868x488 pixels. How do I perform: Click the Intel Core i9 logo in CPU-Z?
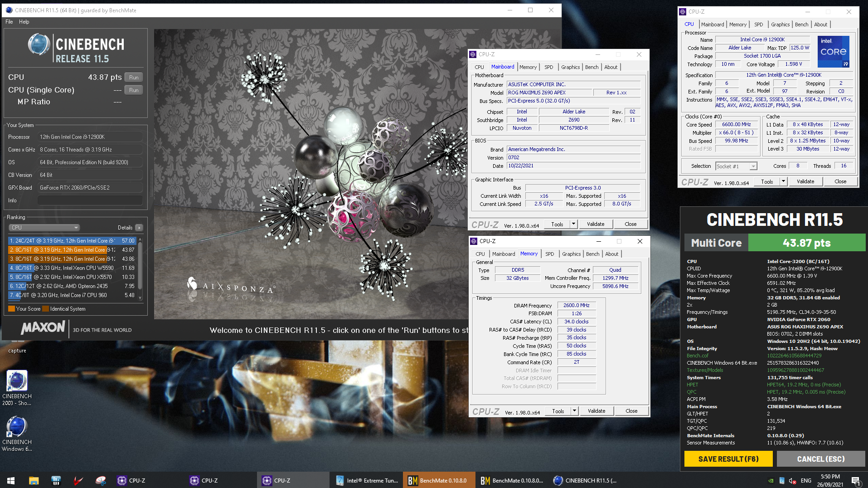833,52
